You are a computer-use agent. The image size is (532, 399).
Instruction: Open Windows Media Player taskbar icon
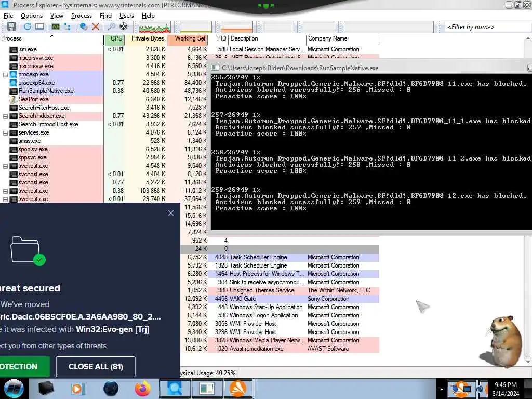(x=77, y=389)
